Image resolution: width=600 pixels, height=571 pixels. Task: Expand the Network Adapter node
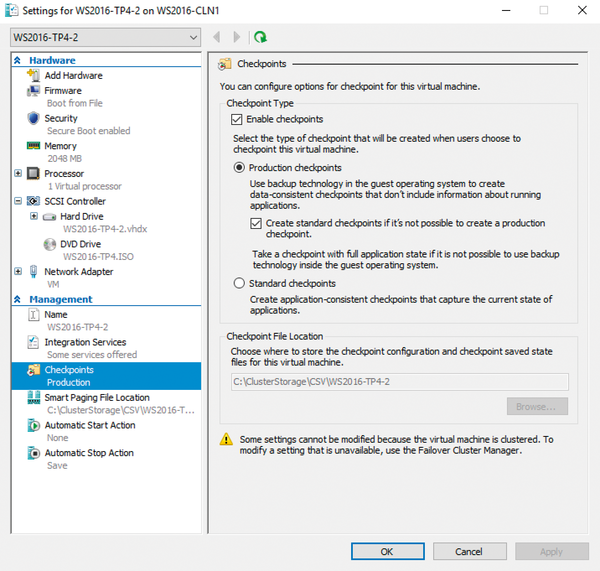click(x=18, y=271)
